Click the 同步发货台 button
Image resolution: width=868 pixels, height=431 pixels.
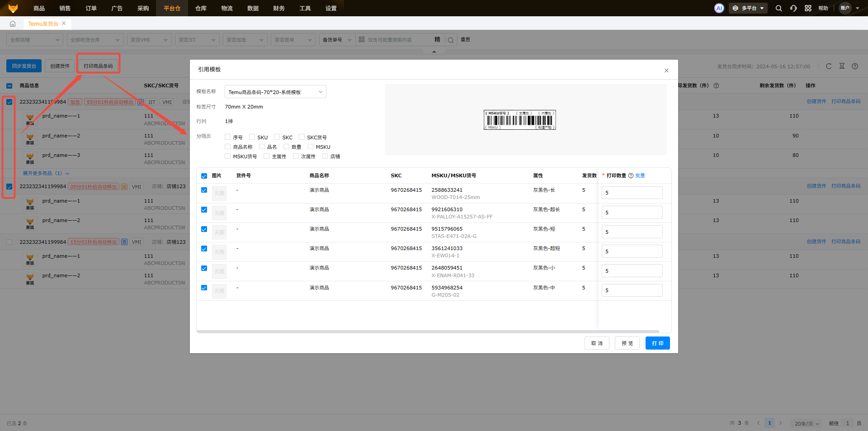[x=24, y=66]
